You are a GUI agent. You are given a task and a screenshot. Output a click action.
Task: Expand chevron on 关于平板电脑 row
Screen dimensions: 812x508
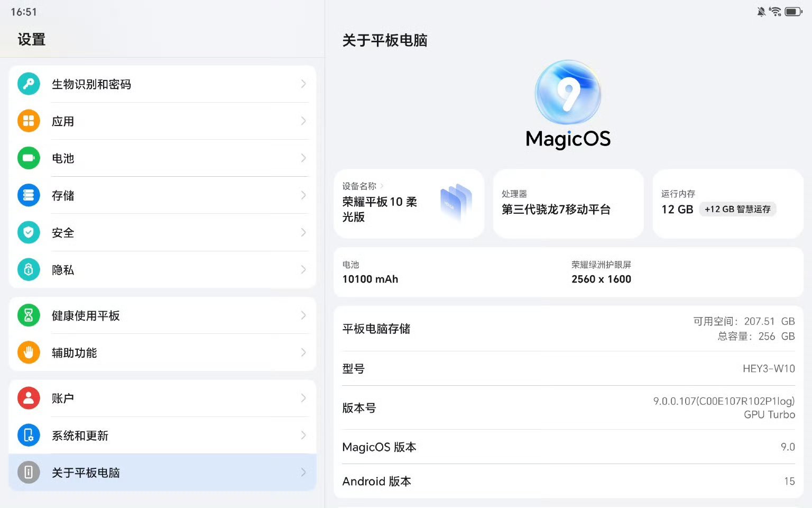[303, 472]
